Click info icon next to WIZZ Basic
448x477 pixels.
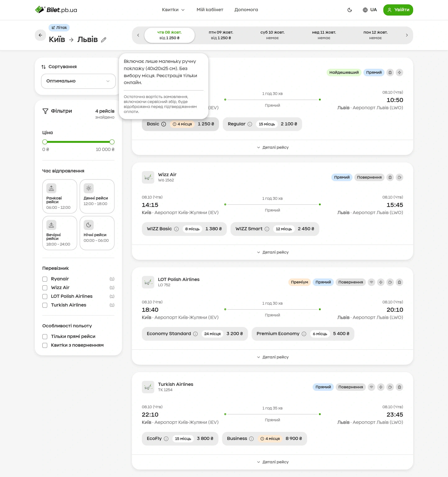pyautogui.click(x=176, y=229)
